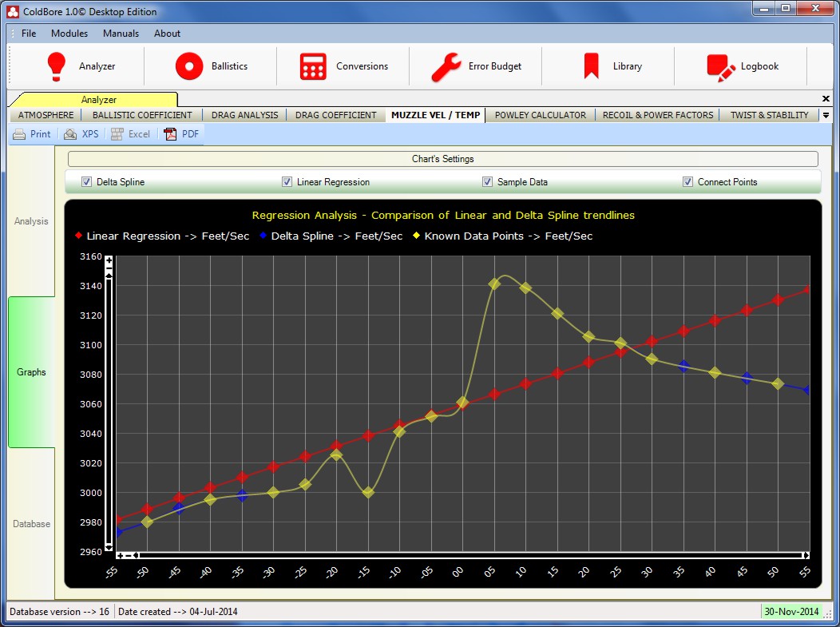Click the horizontal scrollbar left arrow on chart

click(x=136, y=556)
